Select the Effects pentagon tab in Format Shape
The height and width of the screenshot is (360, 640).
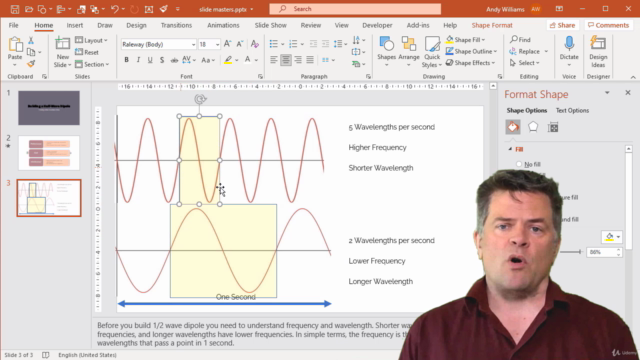[x=533, y=127]
